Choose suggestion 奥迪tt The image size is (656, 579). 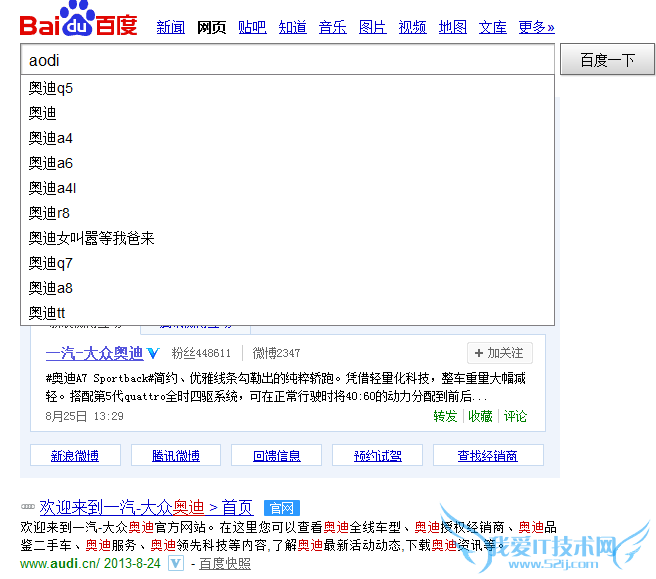pos(287,313)
